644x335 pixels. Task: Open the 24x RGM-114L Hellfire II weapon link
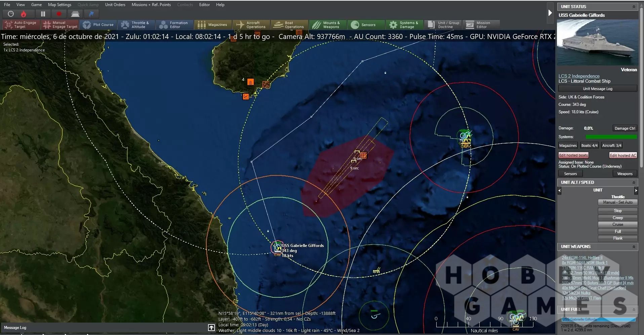[x=582, y=258]
